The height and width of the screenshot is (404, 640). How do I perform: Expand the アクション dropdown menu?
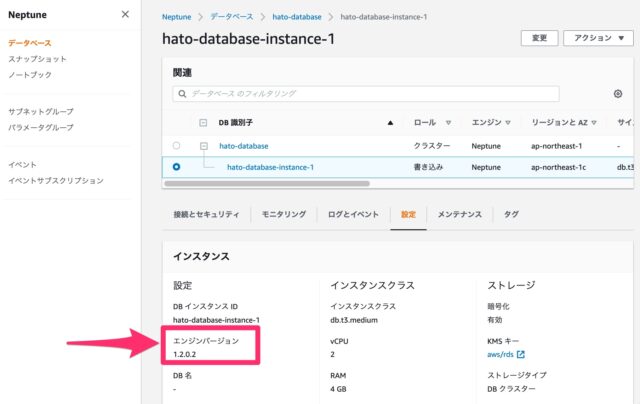(598, 38)
